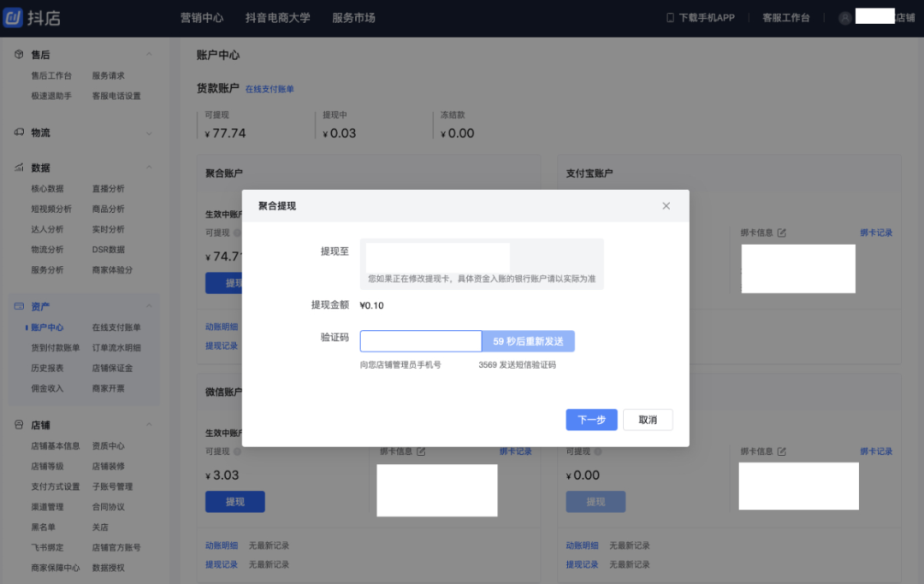Viewport: 924px width, 584px height.
Task: Click the 物流 truck icon
Action: pyautogui.click(x=19, y=133)
